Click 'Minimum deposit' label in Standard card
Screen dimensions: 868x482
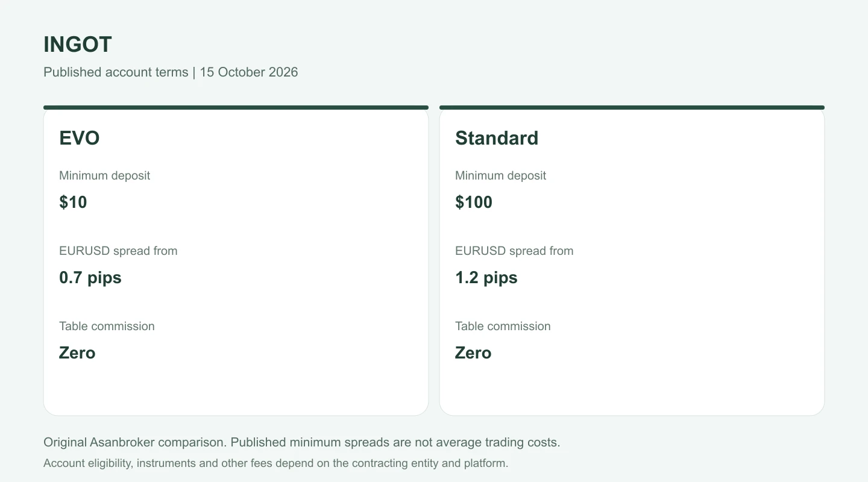[x=500, y=176]
